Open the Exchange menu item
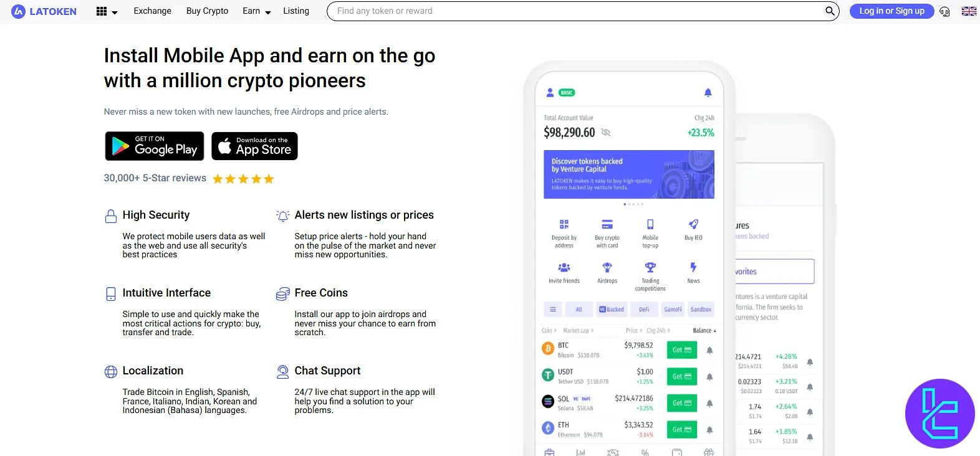 point(152,11)
